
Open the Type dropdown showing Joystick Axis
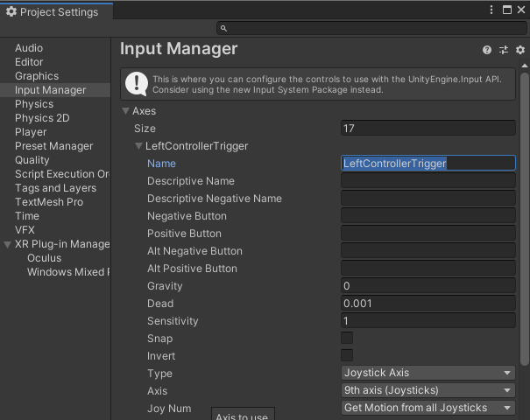point(428,373)
